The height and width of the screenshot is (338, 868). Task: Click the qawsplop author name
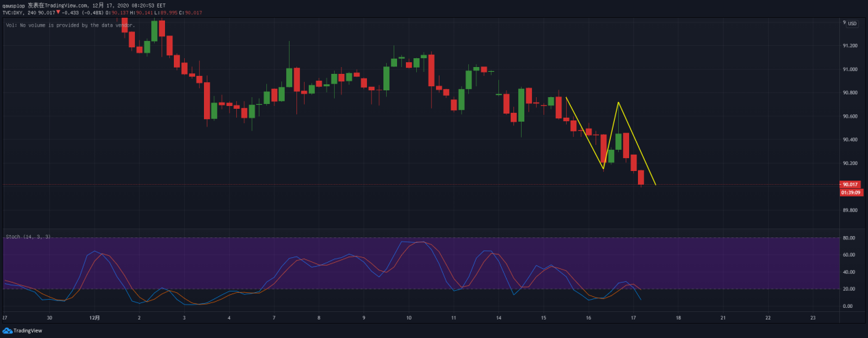coord(13,5)
